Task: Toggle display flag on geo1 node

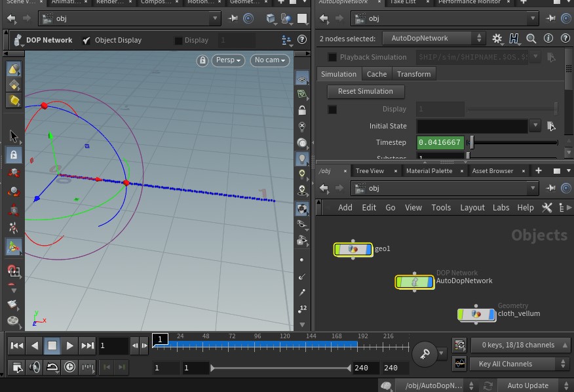Action: (x=368, y=250)
